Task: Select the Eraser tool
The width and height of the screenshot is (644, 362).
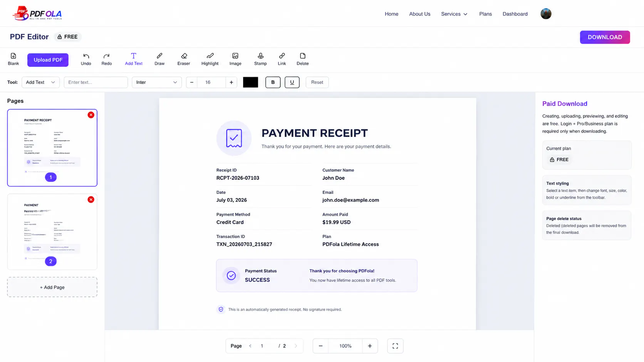Action: pyautogui.click(x=184, y=59)
